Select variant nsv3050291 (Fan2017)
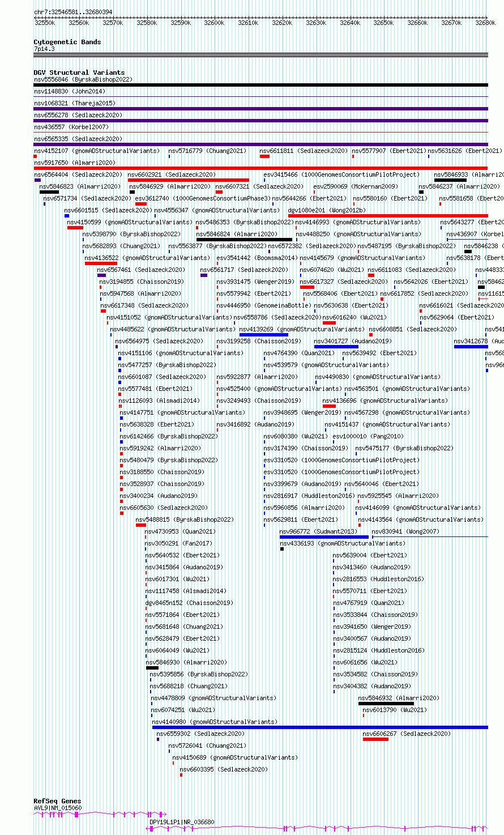 point(179,543)
